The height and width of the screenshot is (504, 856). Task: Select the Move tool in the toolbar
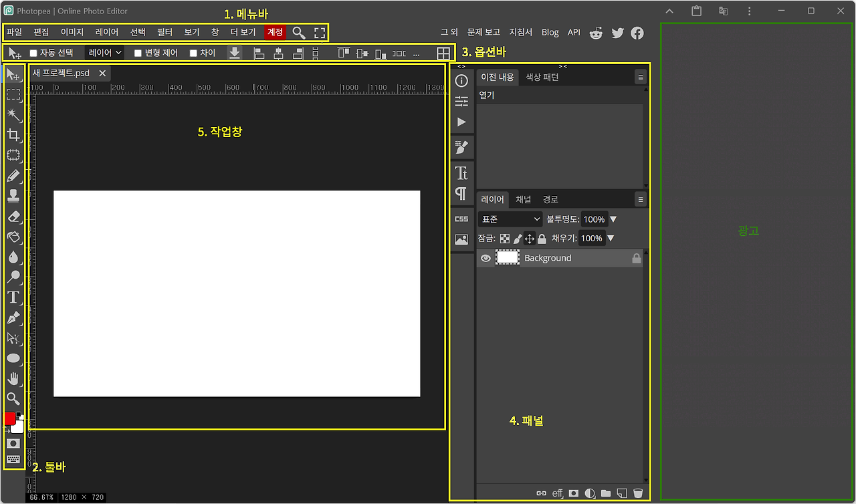tap(13, 74)
